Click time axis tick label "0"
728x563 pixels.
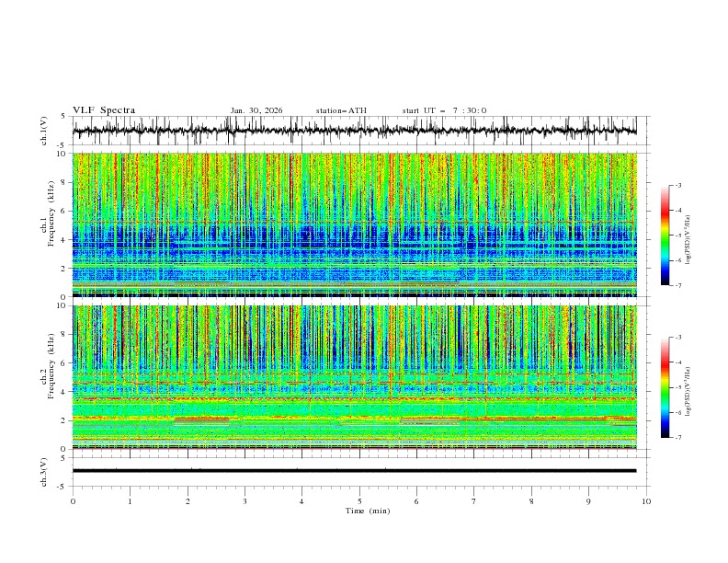tap(73, 501)
